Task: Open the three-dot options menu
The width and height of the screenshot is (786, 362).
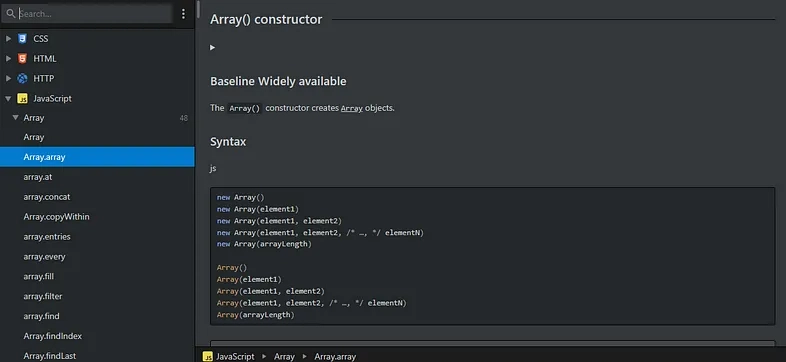Action: pos(183,14)
